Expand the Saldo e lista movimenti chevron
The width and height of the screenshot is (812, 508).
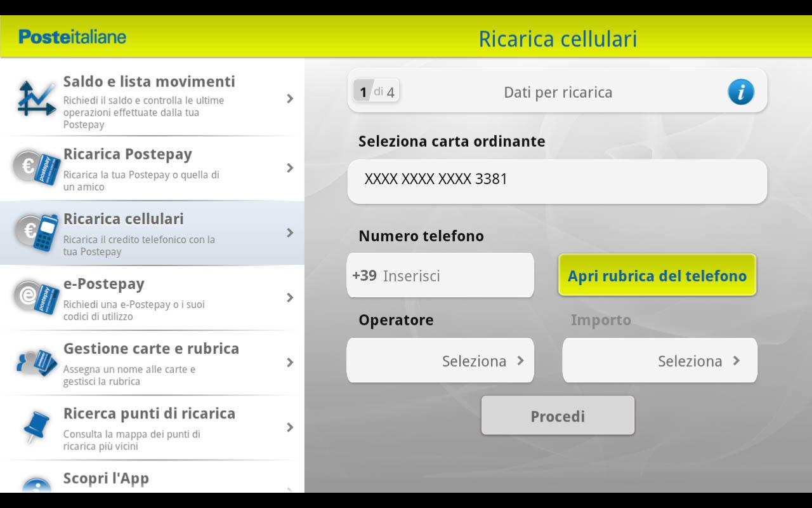click(291, 98)
